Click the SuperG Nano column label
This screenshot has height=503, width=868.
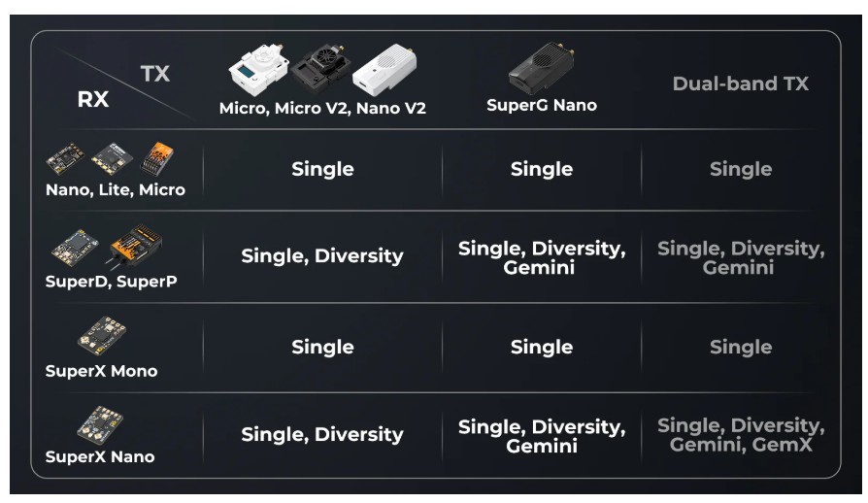pos(542,105)
